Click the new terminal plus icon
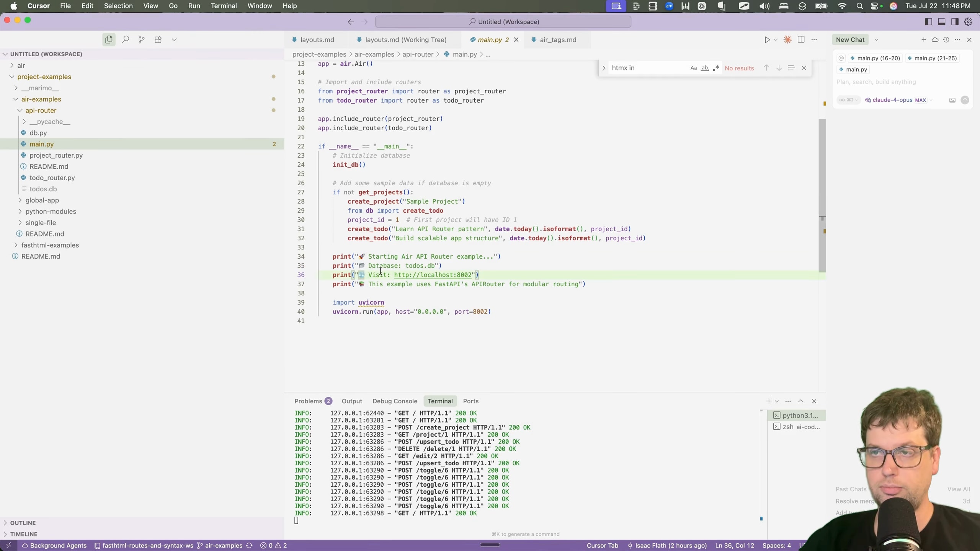This screenshot has height=551, width=980. 768,401
